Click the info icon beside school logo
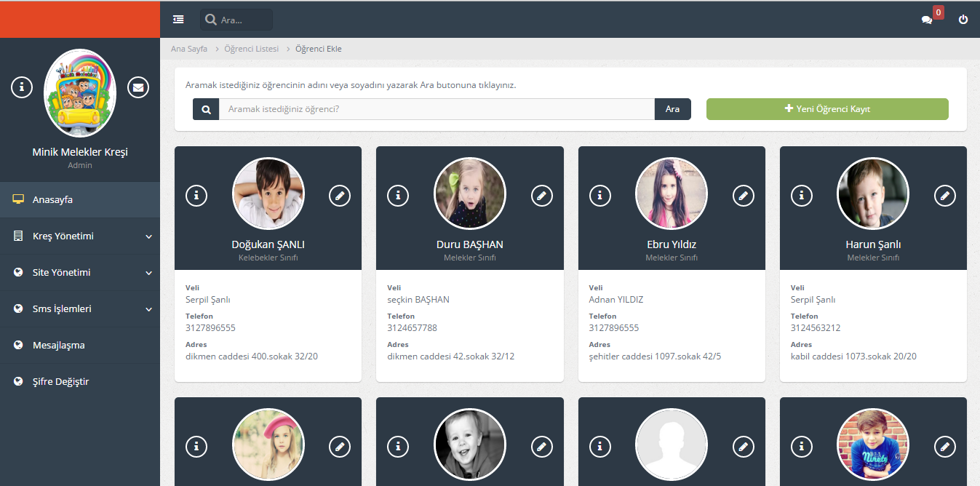The image size is (980, 486). pos(22,87)
